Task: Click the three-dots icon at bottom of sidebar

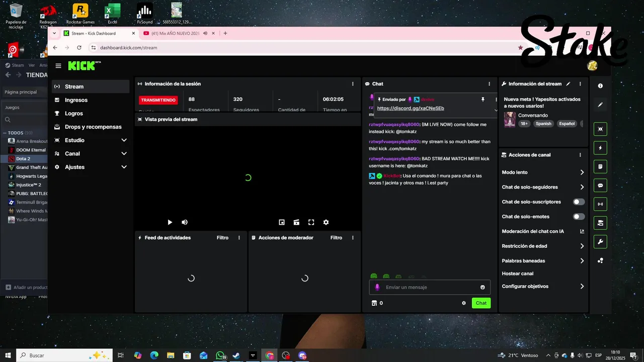Action: [600, 260]
